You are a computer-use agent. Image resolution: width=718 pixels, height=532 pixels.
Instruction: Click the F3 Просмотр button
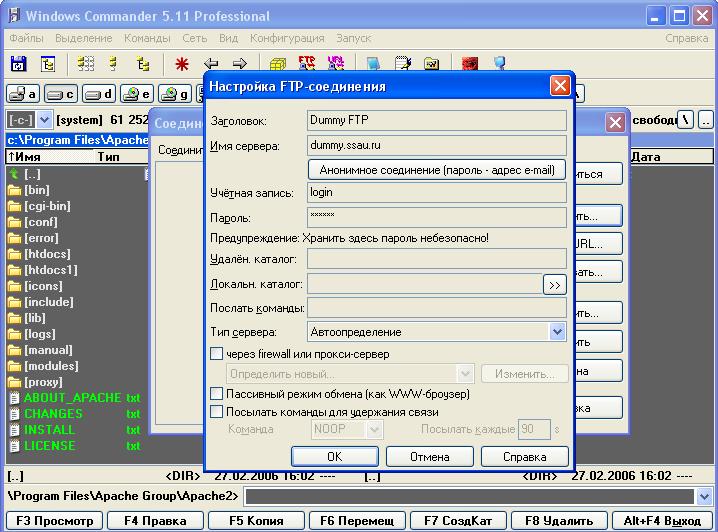point(54,521)
